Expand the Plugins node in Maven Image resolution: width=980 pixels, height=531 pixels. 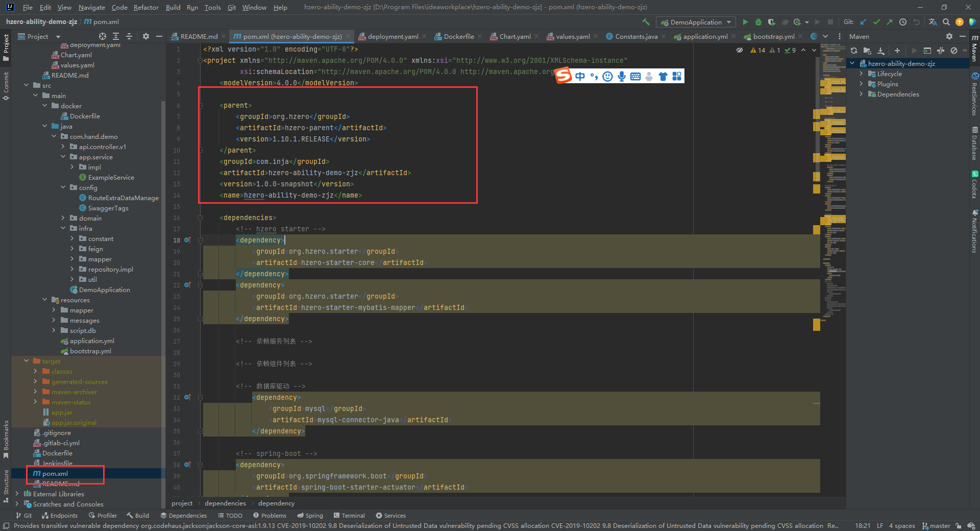861,84
